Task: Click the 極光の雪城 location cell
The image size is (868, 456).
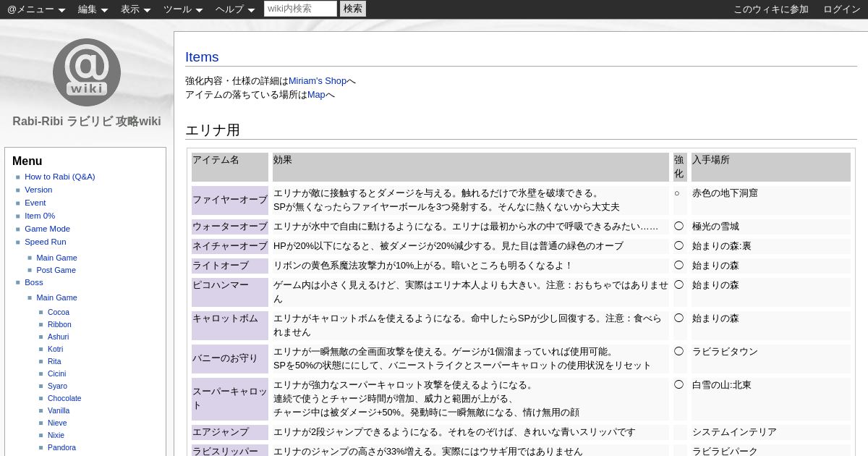Action: click(x=771, y=227)
